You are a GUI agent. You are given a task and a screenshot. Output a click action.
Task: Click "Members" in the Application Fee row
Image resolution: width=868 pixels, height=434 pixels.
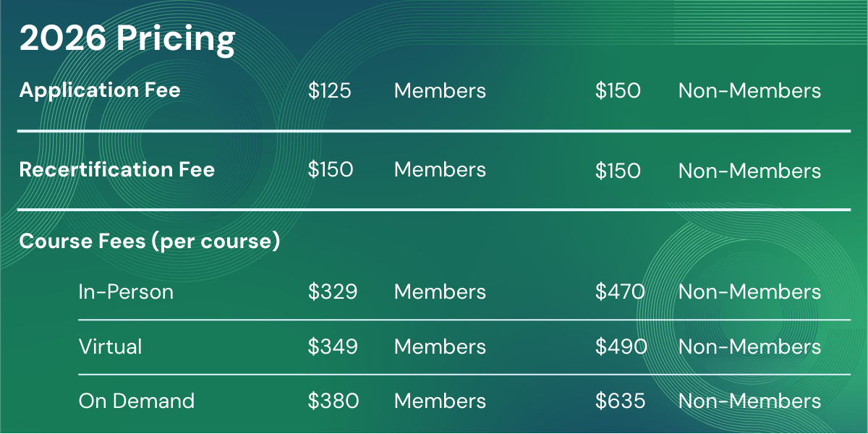tap(440, 91)
